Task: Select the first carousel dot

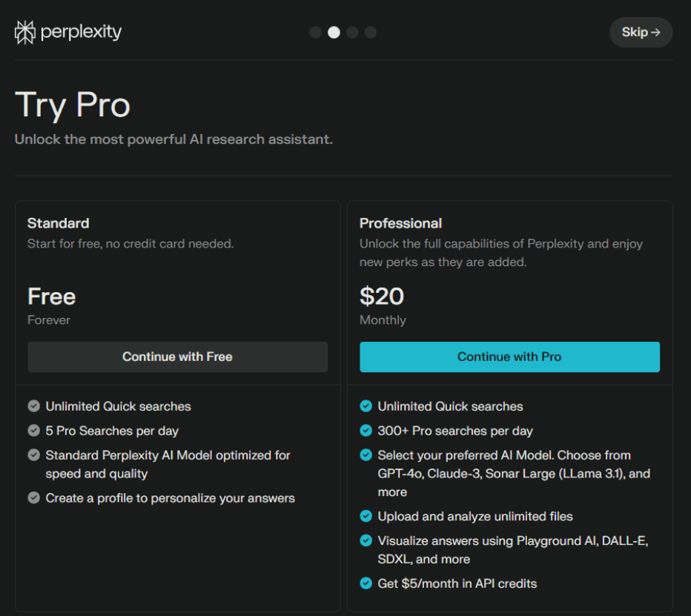Action: click(315, 33)
